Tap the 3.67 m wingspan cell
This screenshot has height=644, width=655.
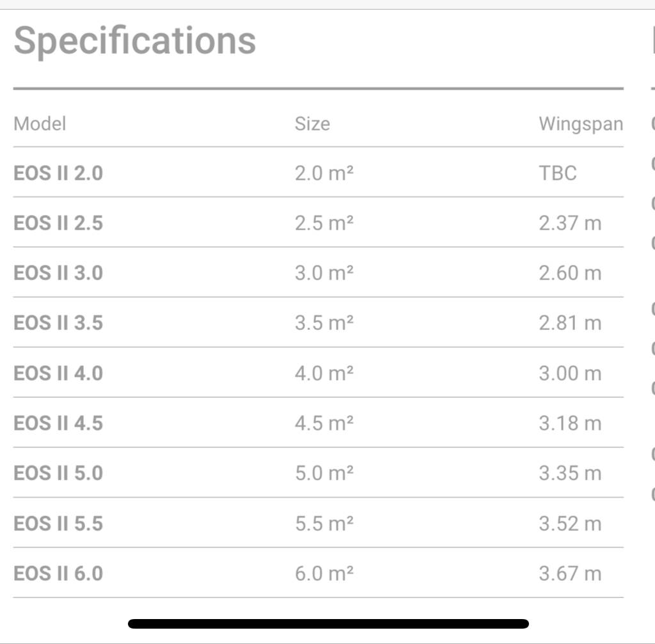coord(570,573)
